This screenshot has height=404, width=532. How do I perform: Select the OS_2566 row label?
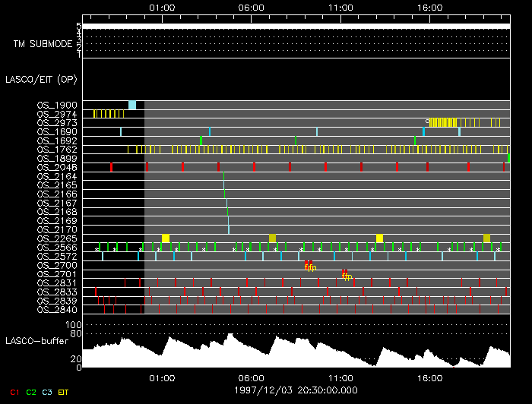coord(57,248)
